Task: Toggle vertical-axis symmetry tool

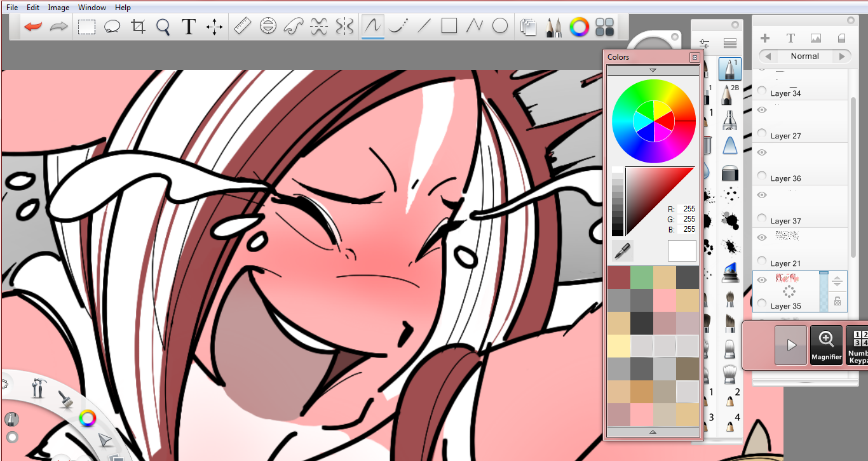Action: [344, 26]
